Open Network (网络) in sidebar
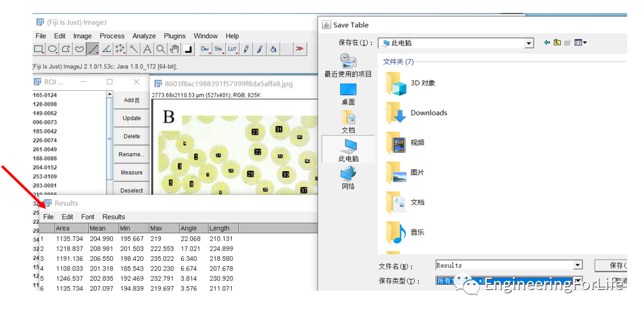644x314 pixels. [x=348, y=178]
